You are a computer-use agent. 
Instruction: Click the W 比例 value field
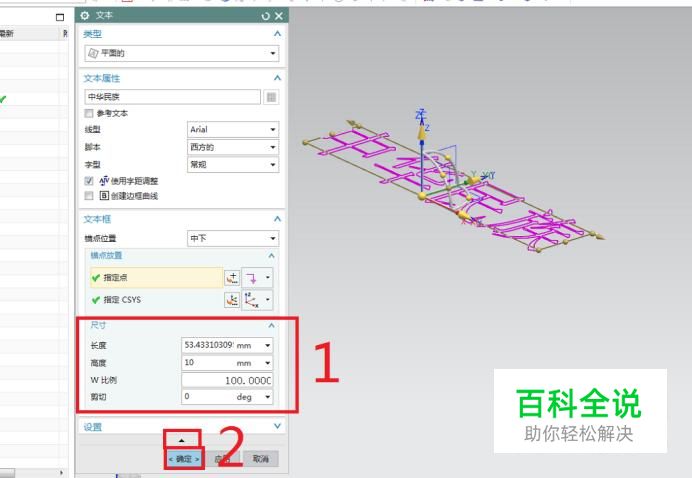[x=227, y=380]
